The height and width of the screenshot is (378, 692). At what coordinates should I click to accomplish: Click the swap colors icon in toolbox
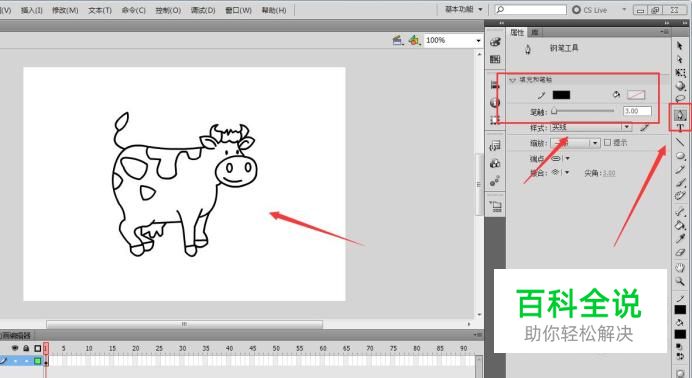click(680, 356)
